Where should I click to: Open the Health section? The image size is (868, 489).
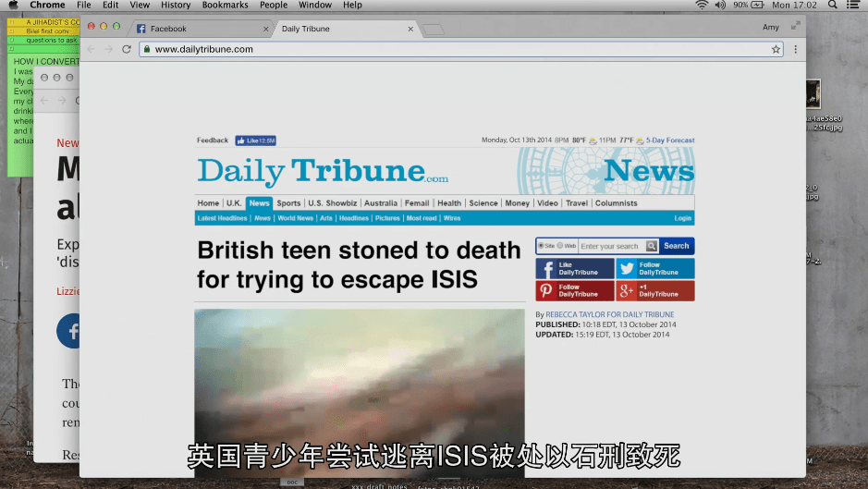(449, 203)
